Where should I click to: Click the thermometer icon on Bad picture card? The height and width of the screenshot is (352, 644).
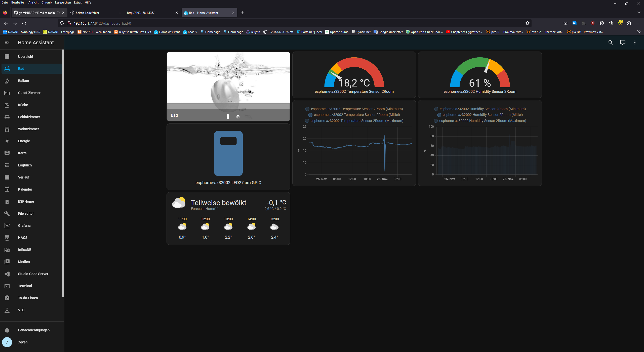click(228, 116)
